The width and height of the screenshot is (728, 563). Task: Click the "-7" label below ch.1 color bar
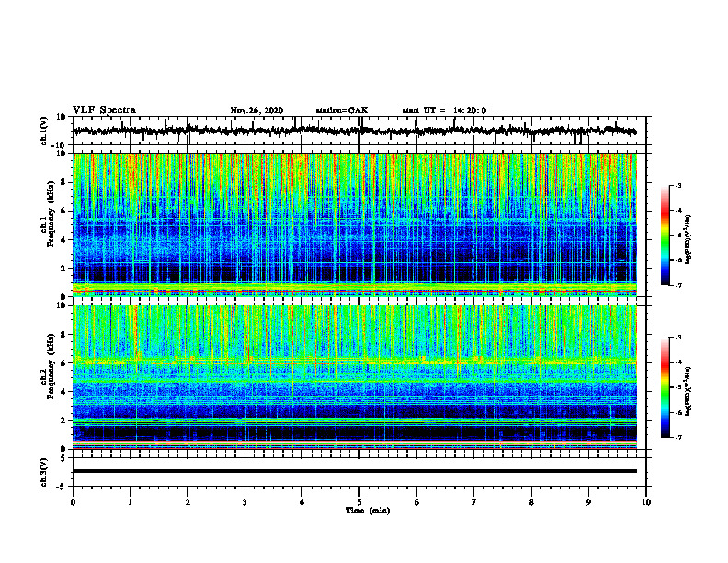(677, 285)
